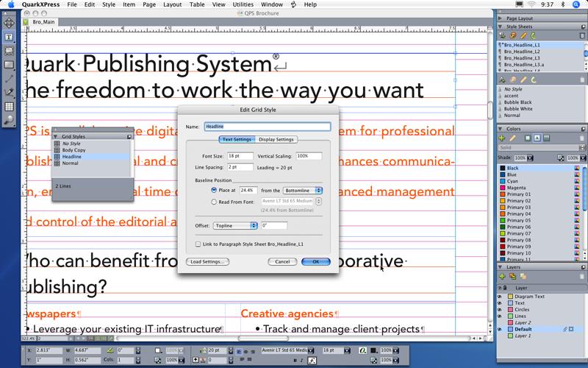Screen dimensions: 588x368
Task: Click Edit paragraph style pencil icon
Action: point(523,35)
